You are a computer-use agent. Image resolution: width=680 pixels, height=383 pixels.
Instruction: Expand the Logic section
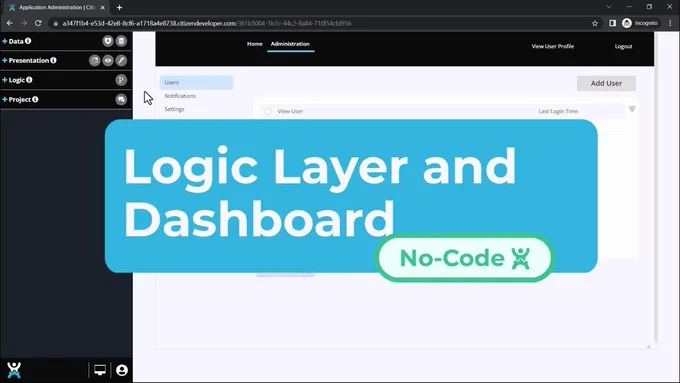[5, 80]
